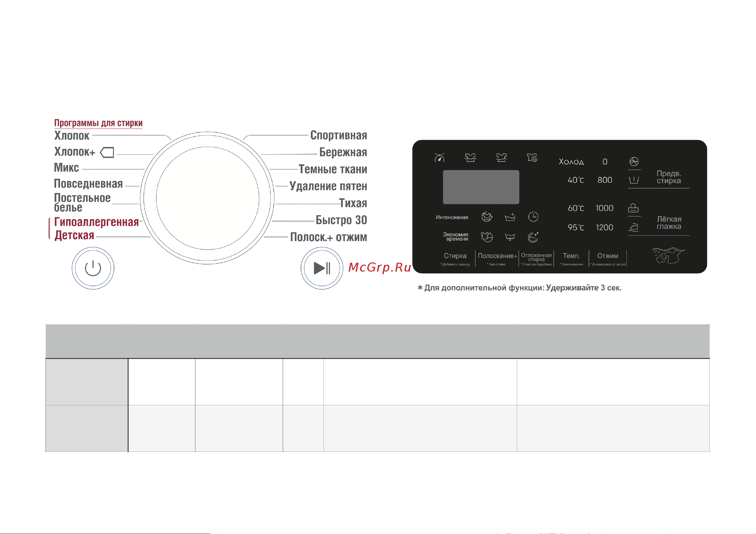The height and width of the screenshot is (534, 756).
Task: Select the Повседневная program label
Action: pos(88,184)
